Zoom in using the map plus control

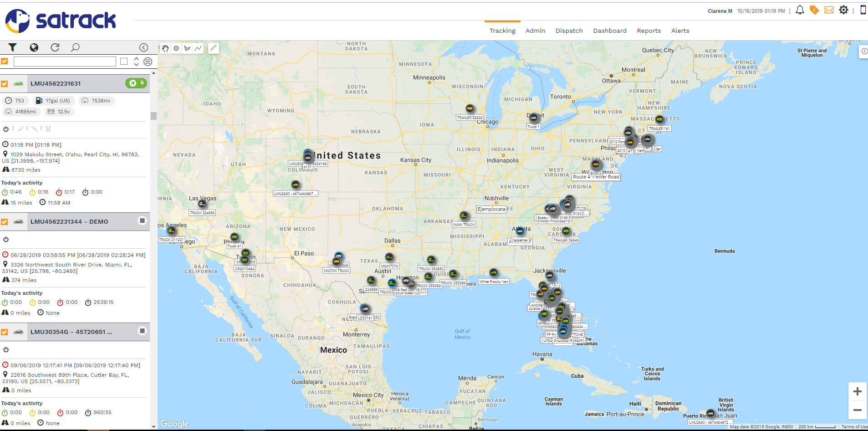coord(858,391)
